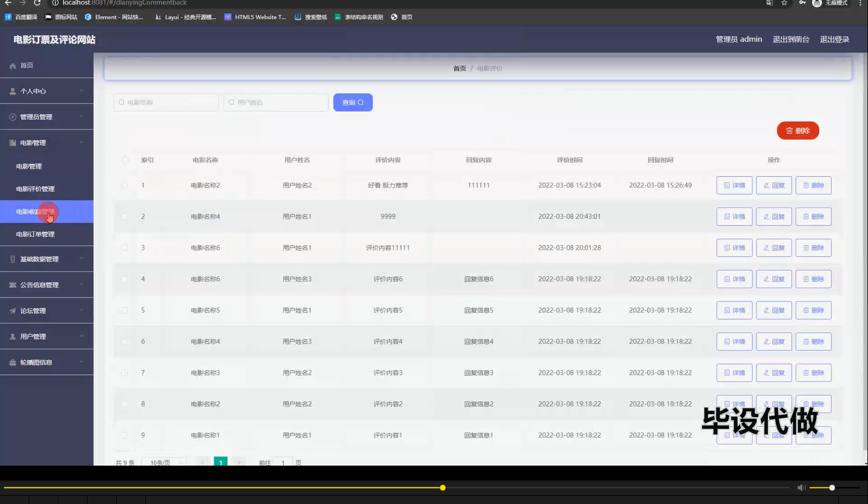The width and height of the screenshot is (868, 504).
Task: Click the red 删除 bulk delete button
Action: 798,131
